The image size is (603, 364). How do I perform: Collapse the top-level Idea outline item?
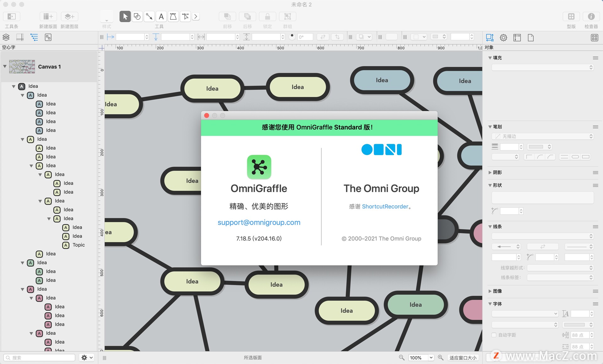click(14, 86)
